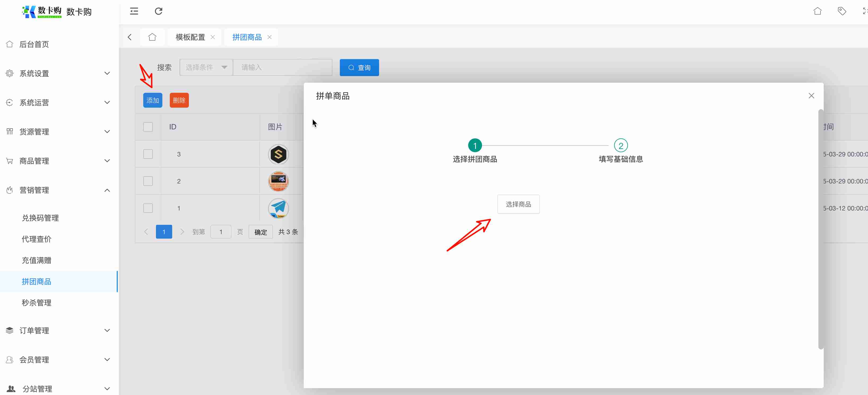Click the home icon tab
The image size is (868, 395).
pyautogui.click(x=152, y=37)
